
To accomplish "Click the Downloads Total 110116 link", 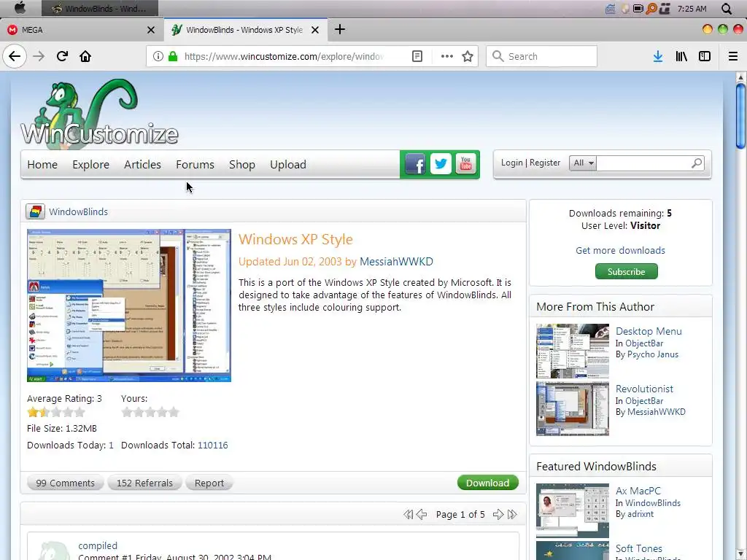I will point(212,446).
